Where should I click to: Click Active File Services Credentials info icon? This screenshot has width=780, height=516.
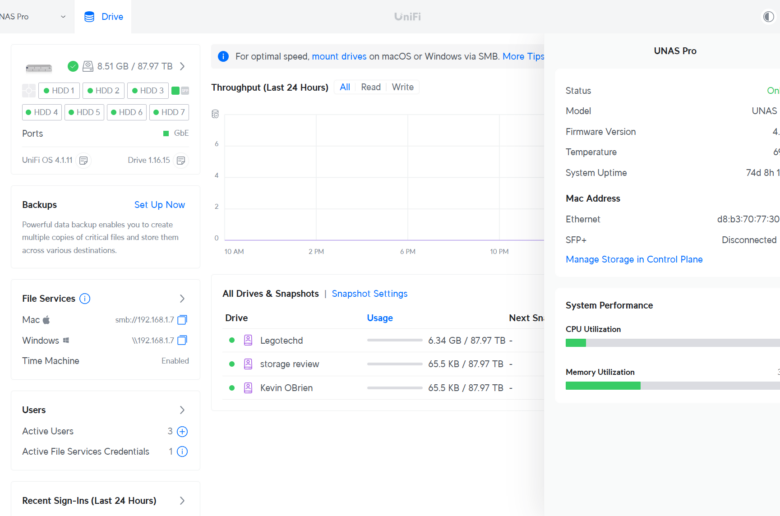coord(182,452)
